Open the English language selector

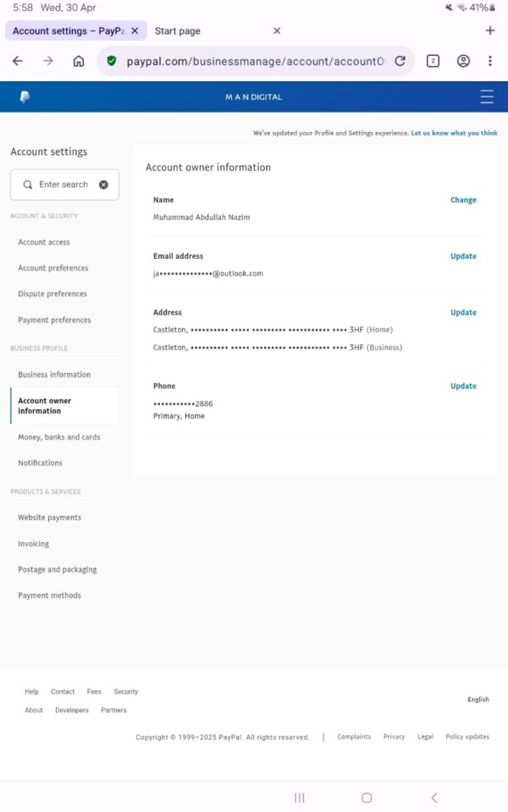pos(478,700)
